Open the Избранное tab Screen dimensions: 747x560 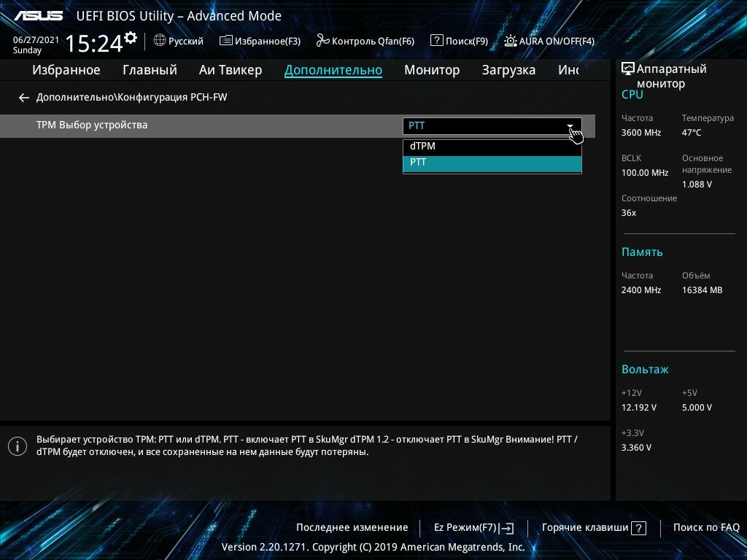click(66, 70)
